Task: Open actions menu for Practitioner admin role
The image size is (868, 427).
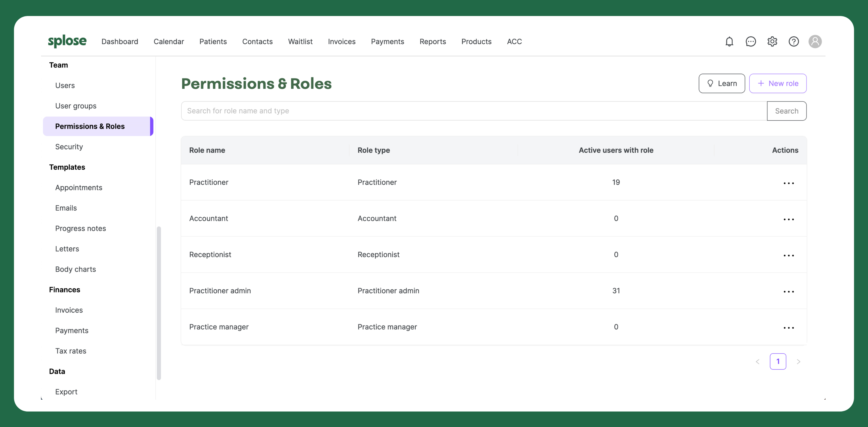Action: click(x=789, y=291)
